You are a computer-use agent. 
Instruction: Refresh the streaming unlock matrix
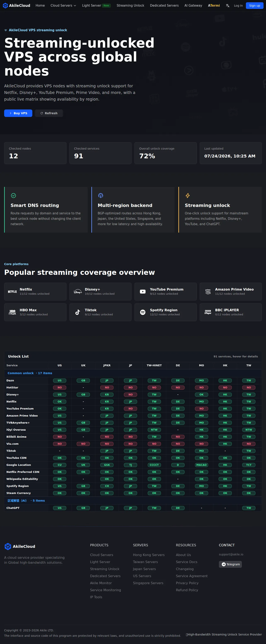point(49,113)
